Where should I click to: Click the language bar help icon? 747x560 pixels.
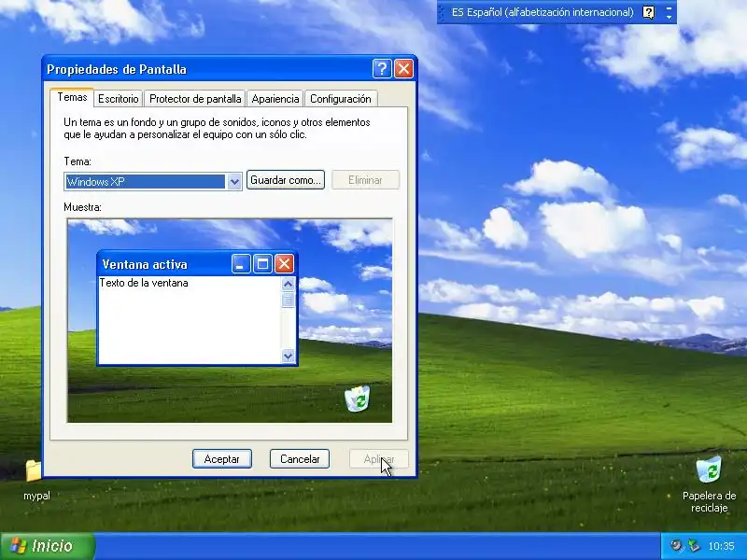tap(648, 12)
